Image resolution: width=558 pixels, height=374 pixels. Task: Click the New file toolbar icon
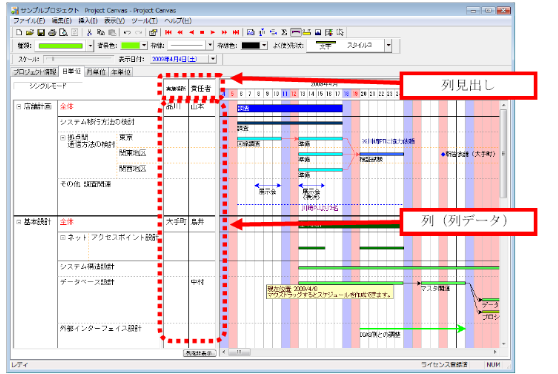(19, 32)
